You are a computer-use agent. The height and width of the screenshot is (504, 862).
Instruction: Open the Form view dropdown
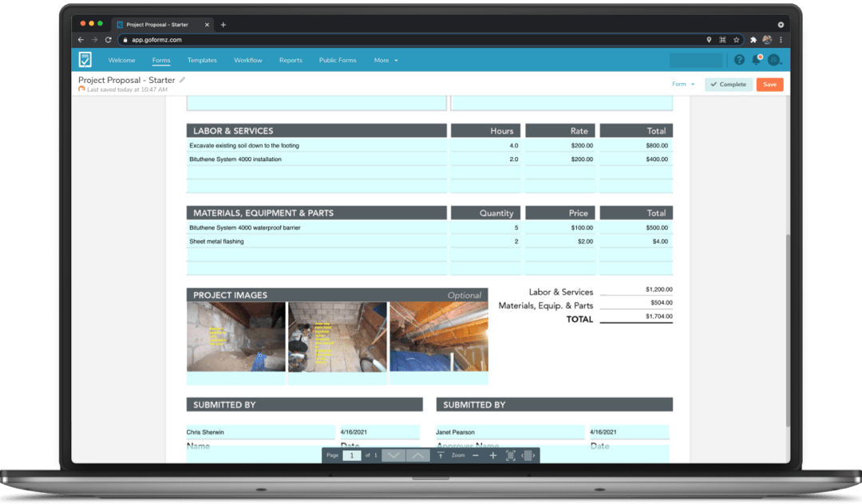pos(683,85)
